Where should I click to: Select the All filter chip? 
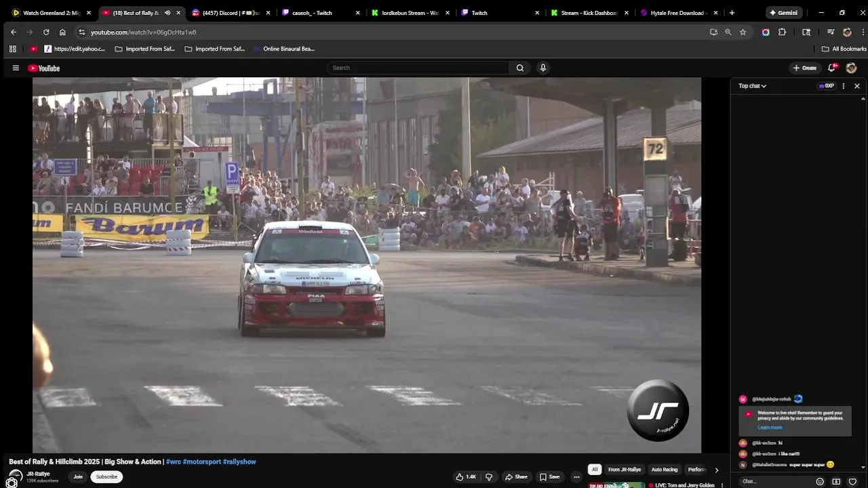point(595,470)
